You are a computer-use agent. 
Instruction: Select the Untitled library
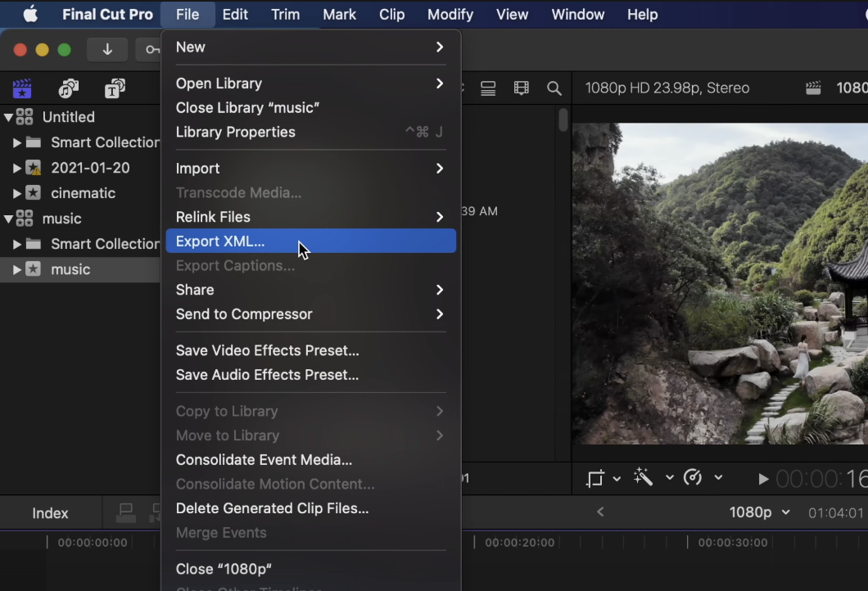click(69, 117)
